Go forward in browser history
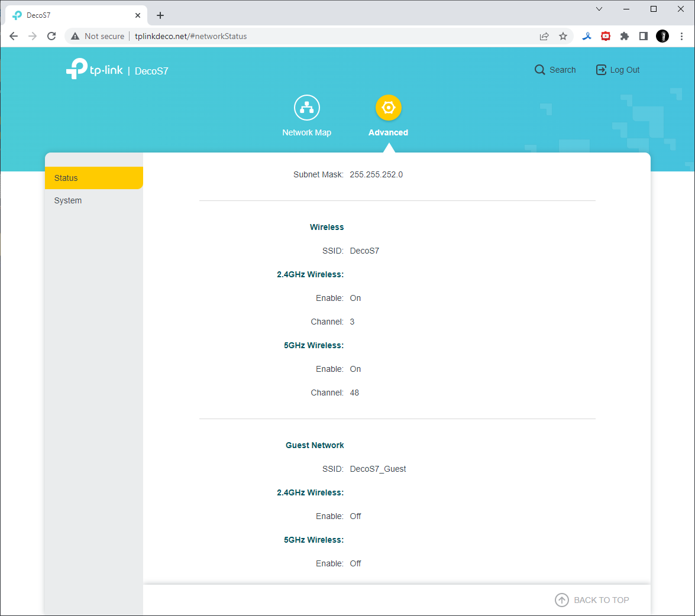 coord(33,36)
